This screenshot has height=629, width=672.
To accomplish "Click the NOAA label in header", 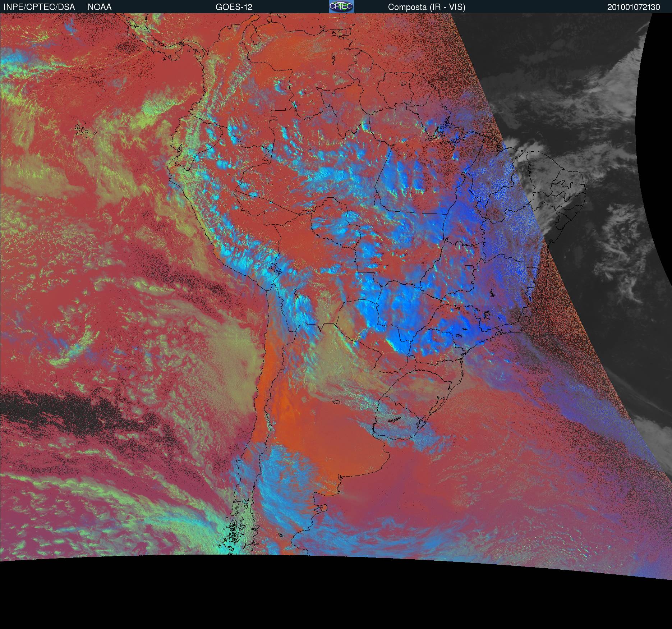I will [100, 7].
